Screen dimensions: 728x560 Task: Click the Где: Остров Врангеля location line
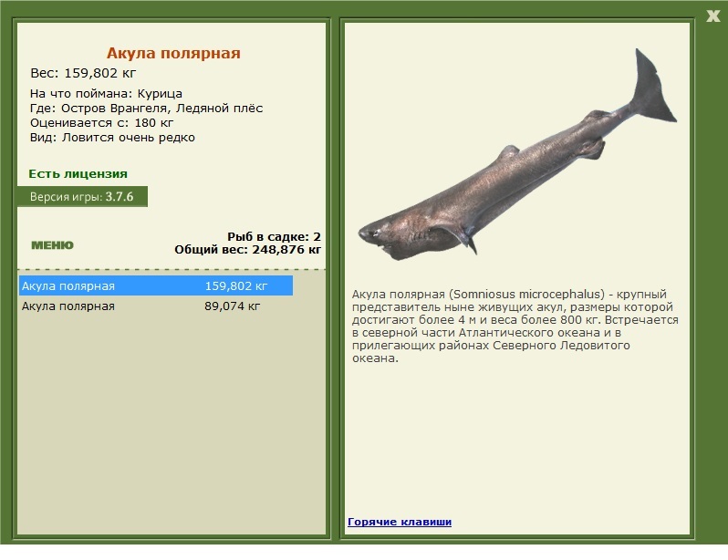[146, 109]
